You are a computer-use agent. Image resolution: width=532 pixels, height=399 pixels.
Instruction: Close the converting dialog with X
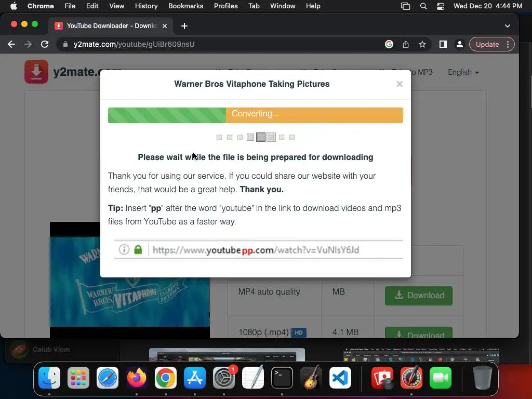[x=400, y=84]
